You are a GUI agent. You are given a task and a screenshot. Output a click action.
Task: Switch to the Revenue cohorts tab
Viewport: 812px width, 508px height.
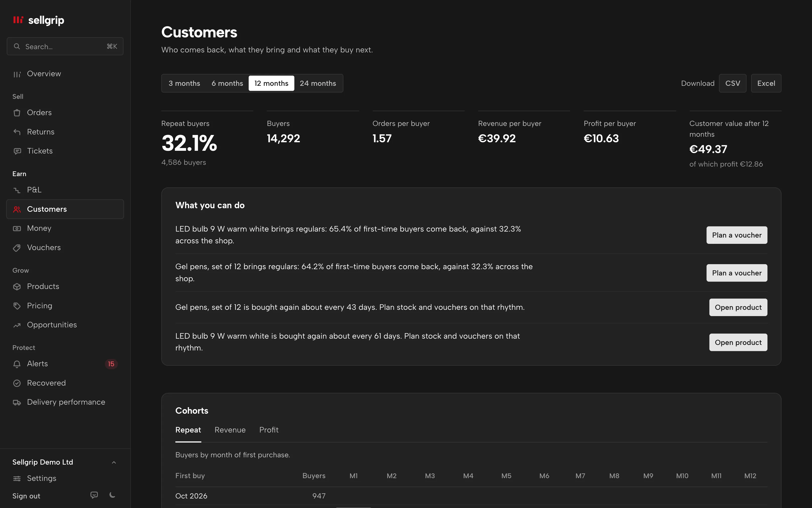point(230,430)
